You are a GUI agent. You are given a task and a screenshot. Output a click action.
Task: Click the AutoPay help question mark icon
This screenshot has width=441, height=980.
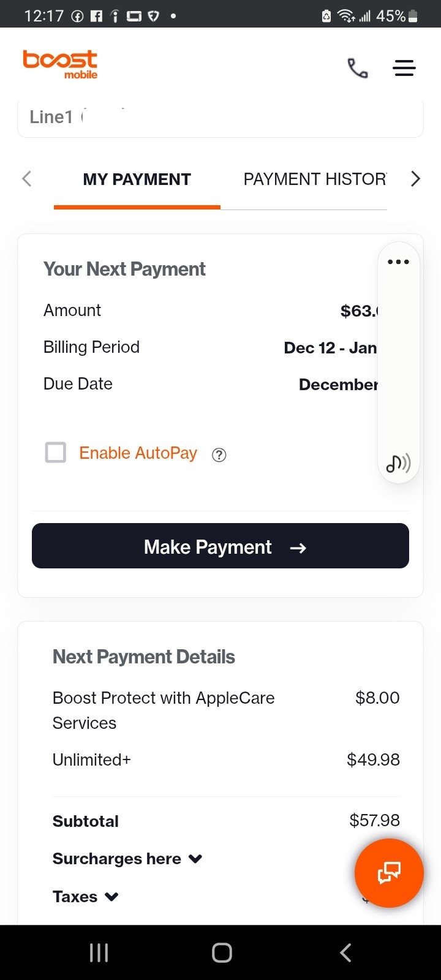tap(219, 454)
